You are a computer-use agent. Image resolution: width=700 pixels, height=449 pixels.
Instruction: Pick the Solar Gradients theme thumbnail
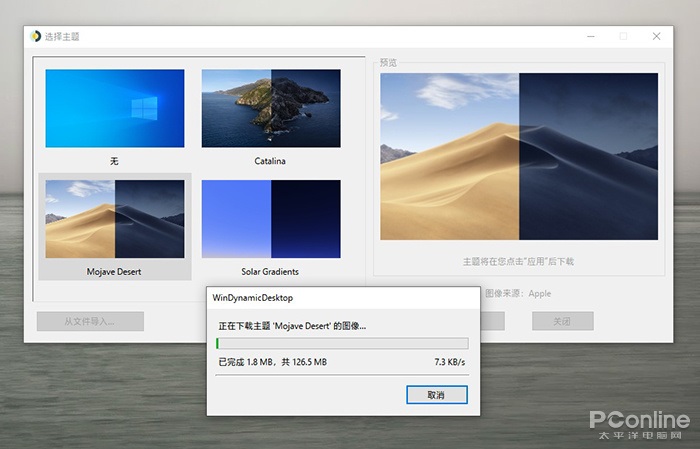(x=270, y=219)
